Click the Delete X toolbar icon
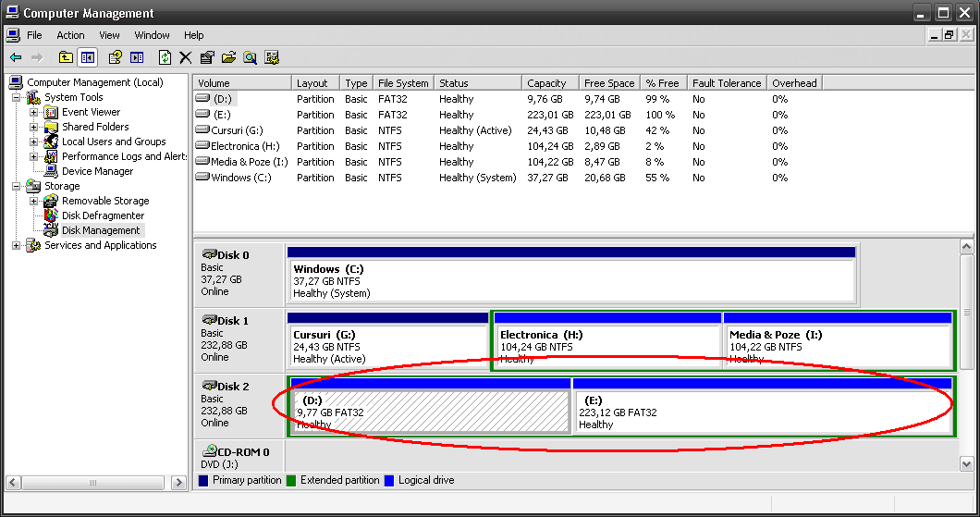The image size is (980, 517). [x=186, y=57]
